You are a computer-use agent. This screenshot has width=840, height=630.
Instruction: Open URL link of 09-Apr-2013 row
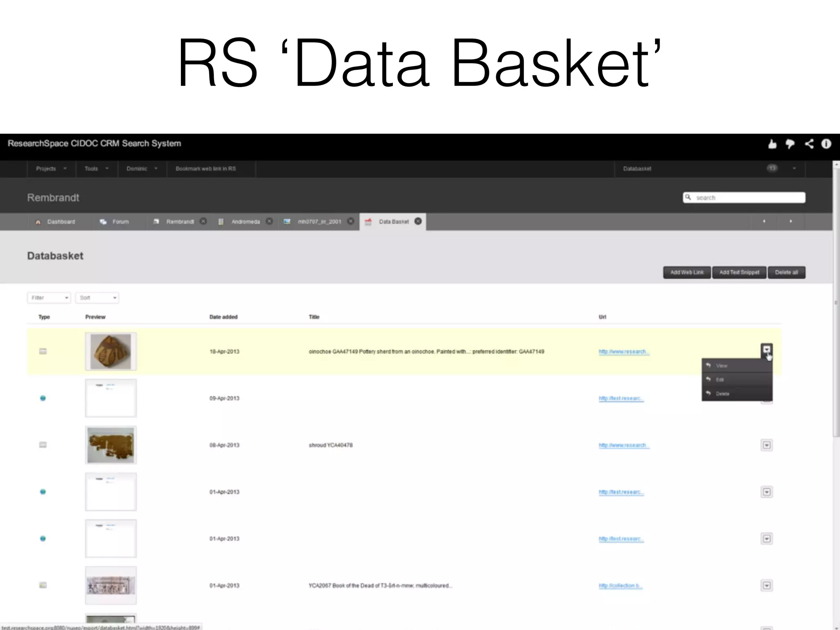pos(621,398)
